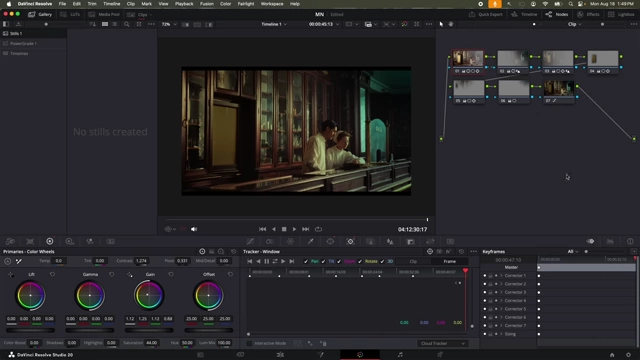Open the Color Wheels palette icon
The image size is (640, 360).
(x=50, y=241)
